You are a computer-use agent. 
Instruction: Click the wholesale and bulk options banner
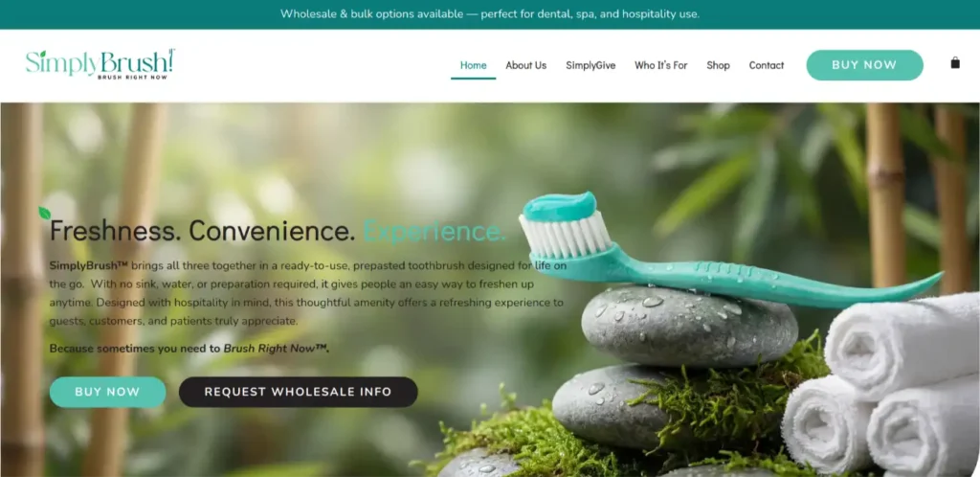coord(490,13)
